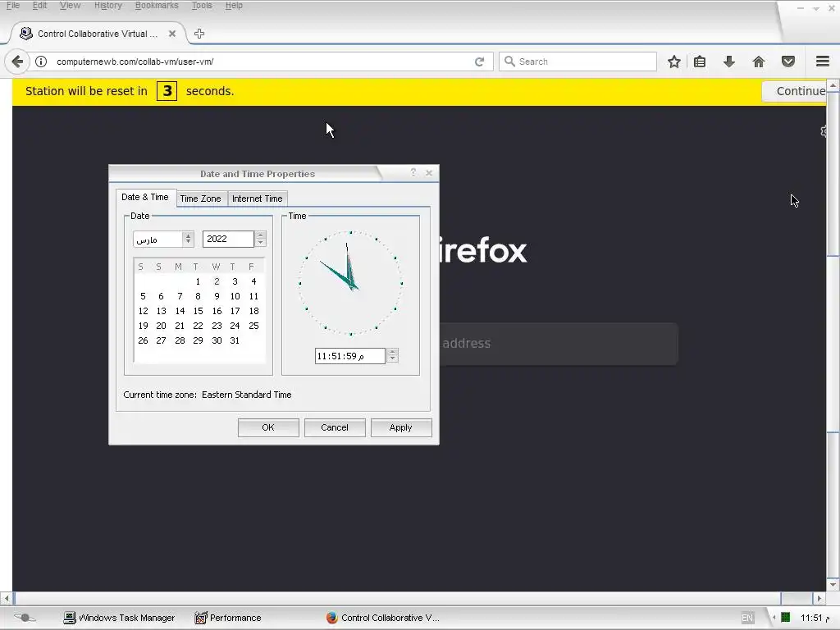Click the Firefox page address field
The height and width of the screenshot is (630, 840).
[559, 344]
